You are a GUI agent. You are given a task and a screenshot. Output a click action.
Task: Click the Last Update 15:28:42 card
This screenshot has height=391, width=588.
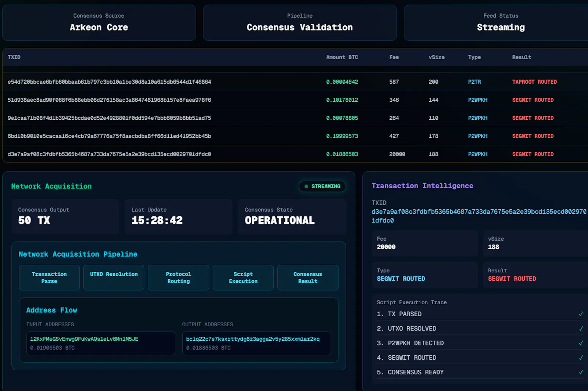point(179,217)
